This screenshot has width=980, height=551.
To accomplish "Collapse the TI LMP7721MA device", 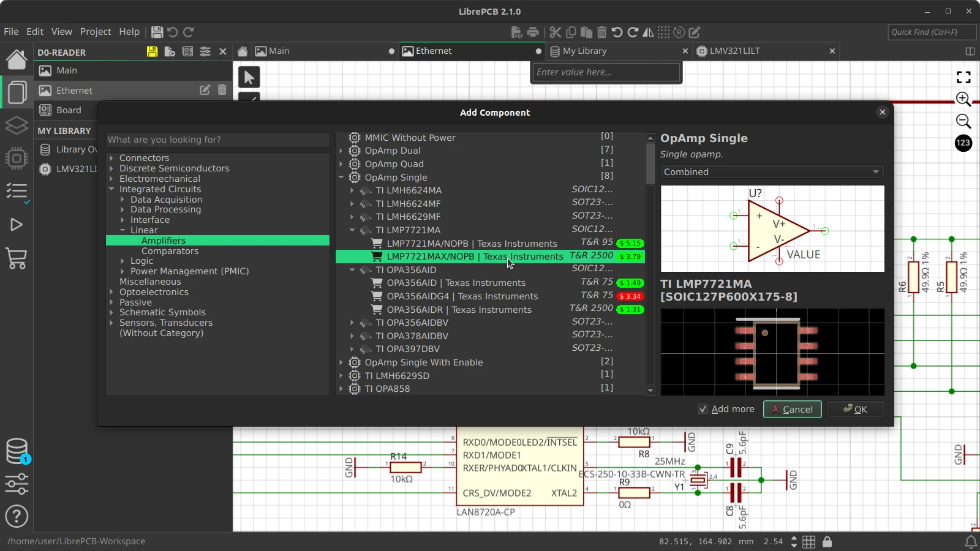I will 352,230.
